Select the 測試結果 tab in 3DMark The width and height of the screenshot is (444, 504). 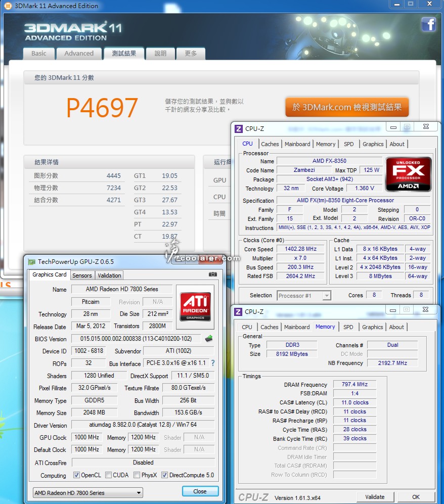pos(124,54)
